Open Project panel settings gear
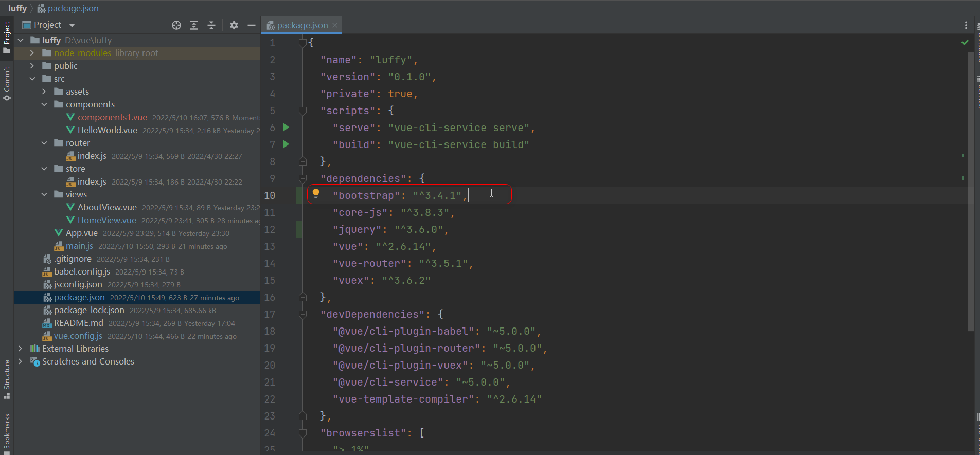Screen dimensions: 980x455 (234, 25)
